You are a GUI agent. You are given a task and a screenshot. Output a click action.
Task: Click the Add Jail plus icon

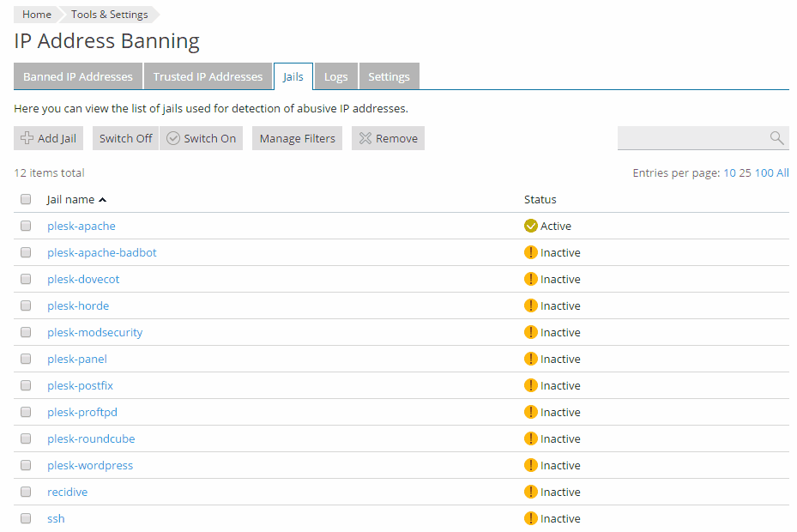click(x=27, y=138)
